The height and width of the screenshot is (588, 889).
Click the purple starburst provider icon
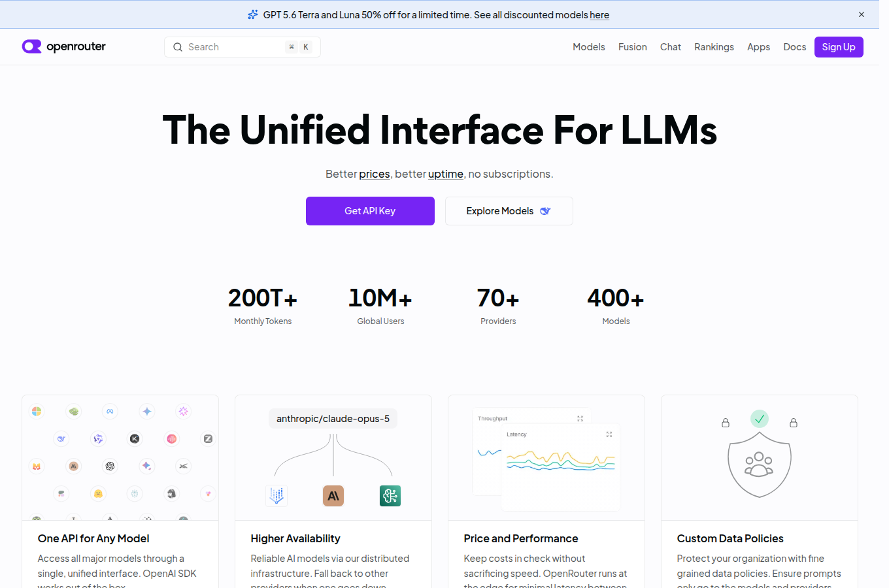(184, 412)
